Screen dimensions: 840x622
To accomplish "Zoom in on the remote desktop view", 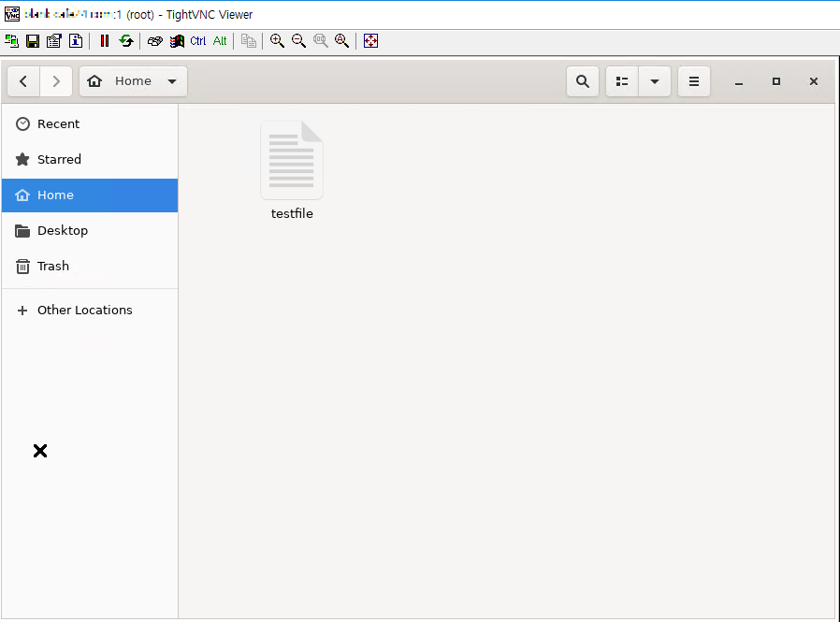I will tap(277, 41).
